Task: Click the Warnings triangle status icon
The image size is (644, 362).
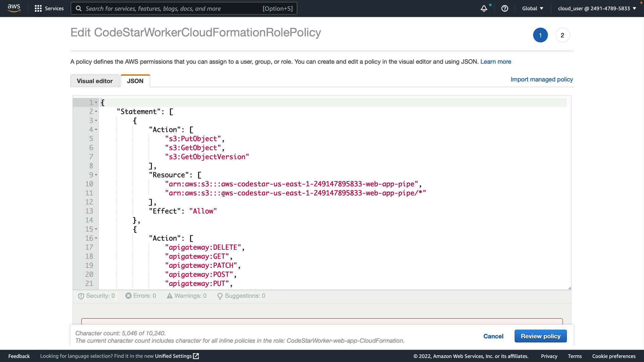Action: coord(169,296)
